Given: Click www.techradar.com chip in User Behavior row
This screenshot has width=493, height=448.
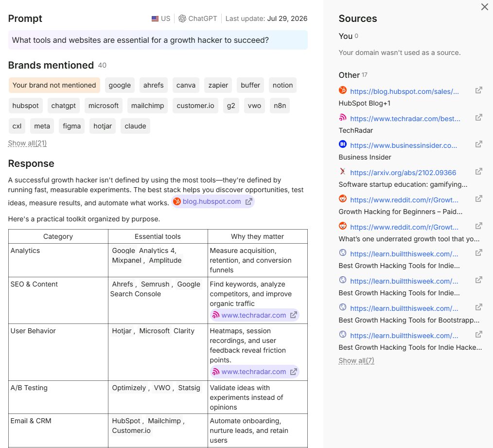Looking at the screenshot, I should point(254,372).
